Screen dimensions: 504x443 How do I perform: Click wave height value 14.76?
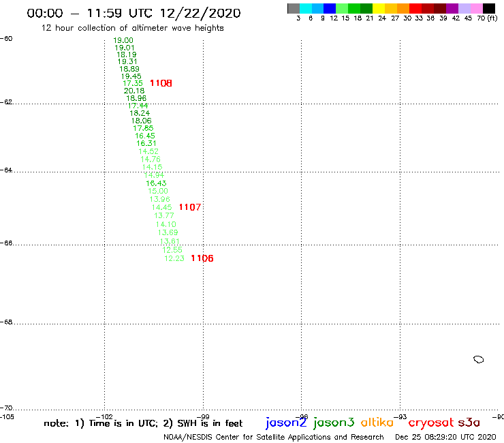[x=151, y=159]
